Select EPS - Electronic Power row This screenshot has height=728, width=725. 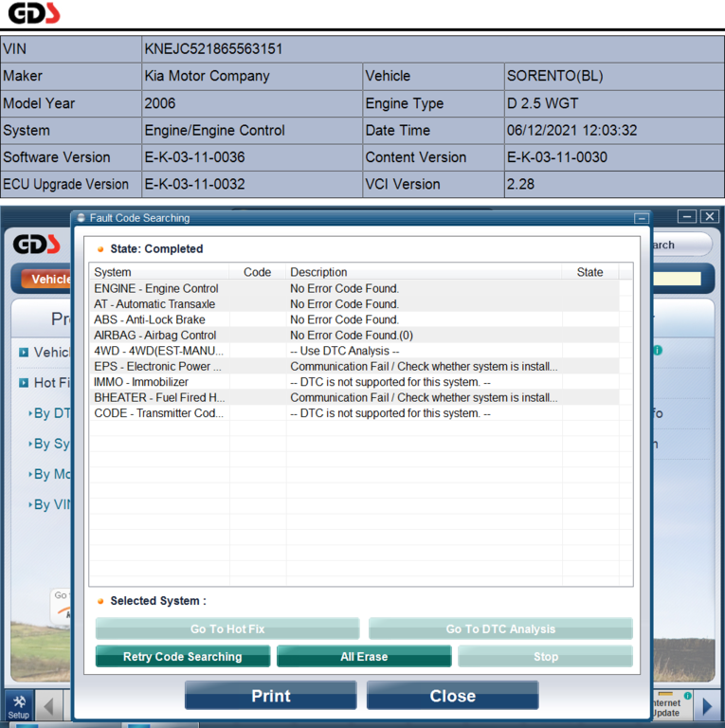tap(354, 366)
